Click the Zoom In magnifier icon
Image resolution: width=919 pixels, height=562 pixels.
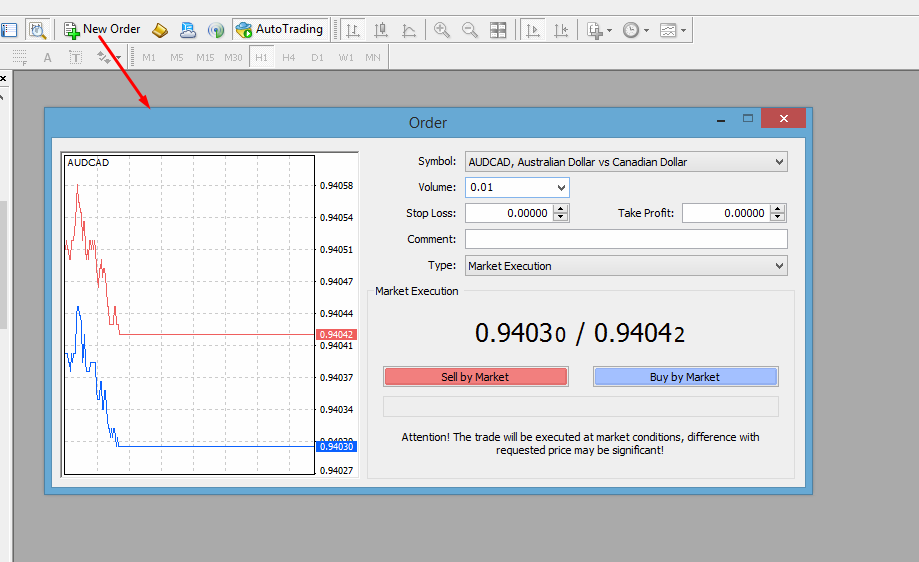(441, 30)
